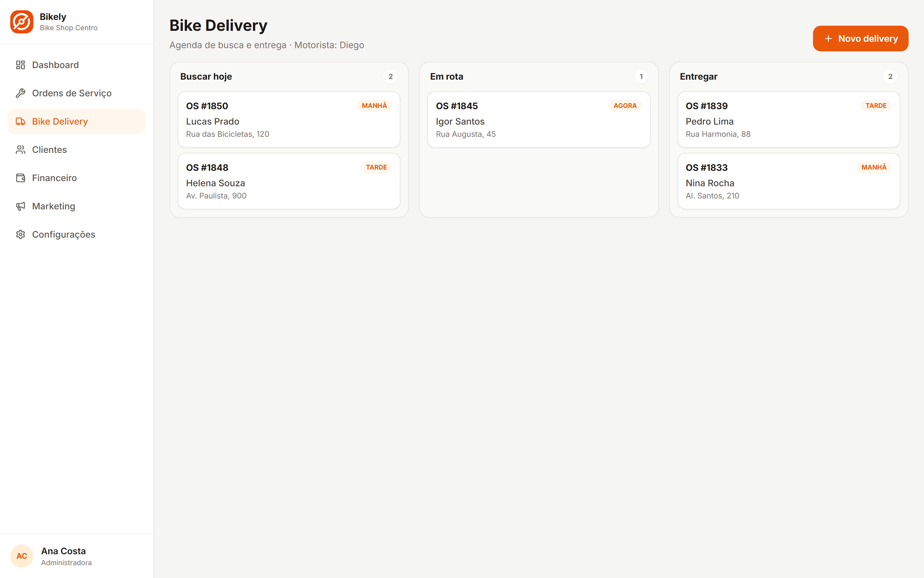This screenshot has width=924, height=578.
Task: Click address Rua Harmonia, 88
Action: tap(718, 134)
